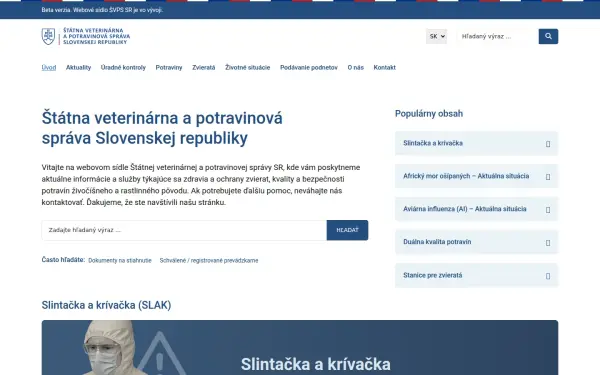Click the Populárny obsah heading
Viewport: 600px width, 375px height.
click(429, 114)
